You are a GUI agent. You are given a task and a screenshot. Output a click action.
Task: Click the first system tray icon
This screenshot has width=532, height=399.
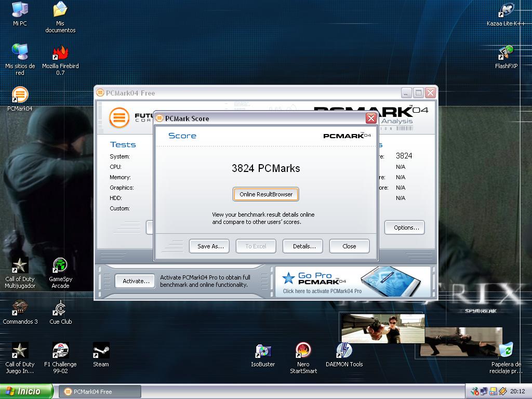475,392
